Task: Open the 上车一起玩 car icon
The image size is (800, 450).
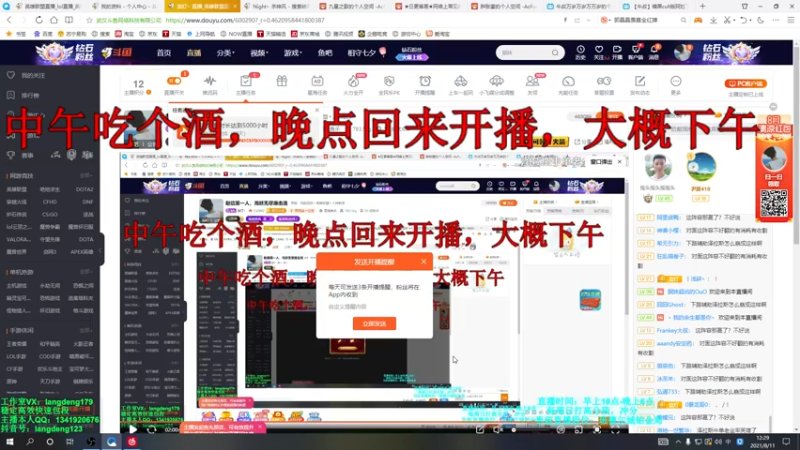Action: coord(460,81)
